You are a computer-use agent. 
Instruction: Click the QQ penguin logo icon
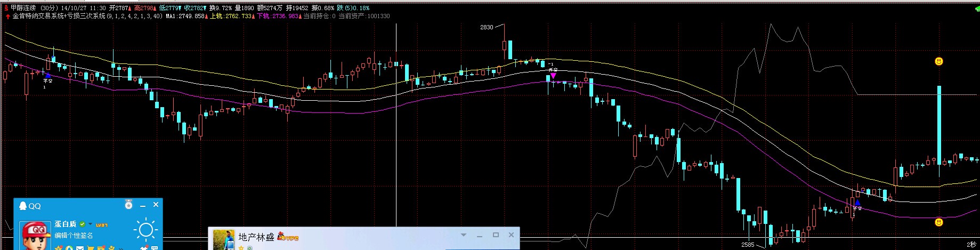(x=23, y=206)
